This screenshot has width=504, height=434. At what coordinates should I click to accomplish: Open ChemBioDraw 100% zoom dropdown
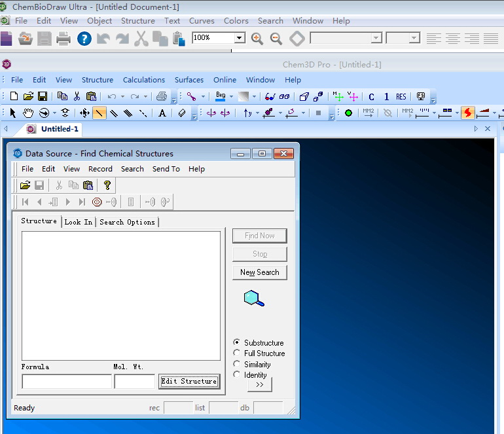(239, 38)
